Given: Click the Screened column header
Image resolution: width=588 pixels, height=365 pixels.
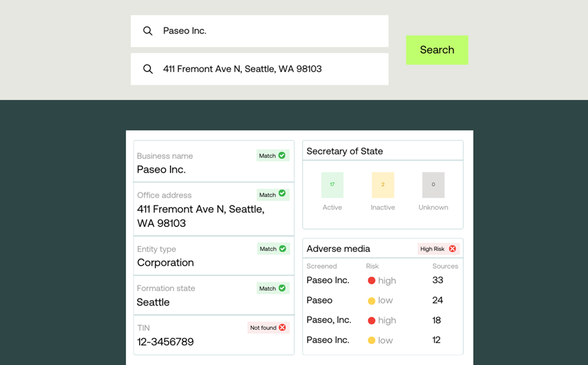Looking at the screenshot, I should (321, 266).
